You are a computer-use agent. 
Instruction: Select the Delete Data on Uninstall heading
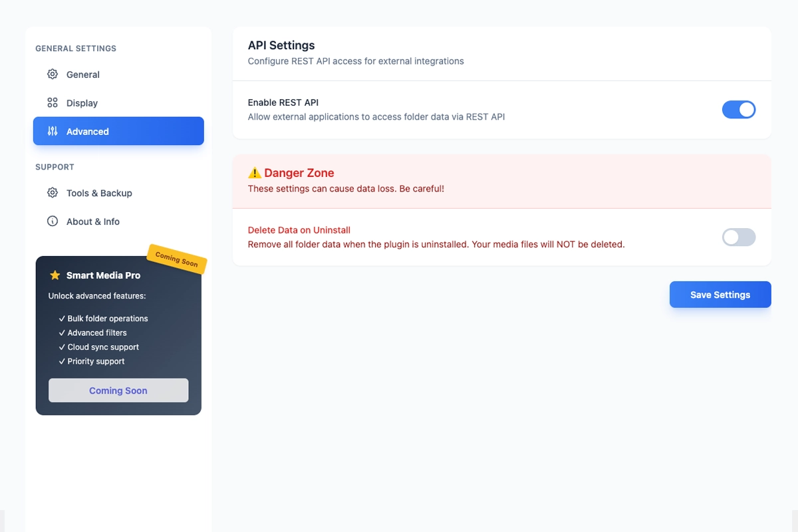point(297,229)
